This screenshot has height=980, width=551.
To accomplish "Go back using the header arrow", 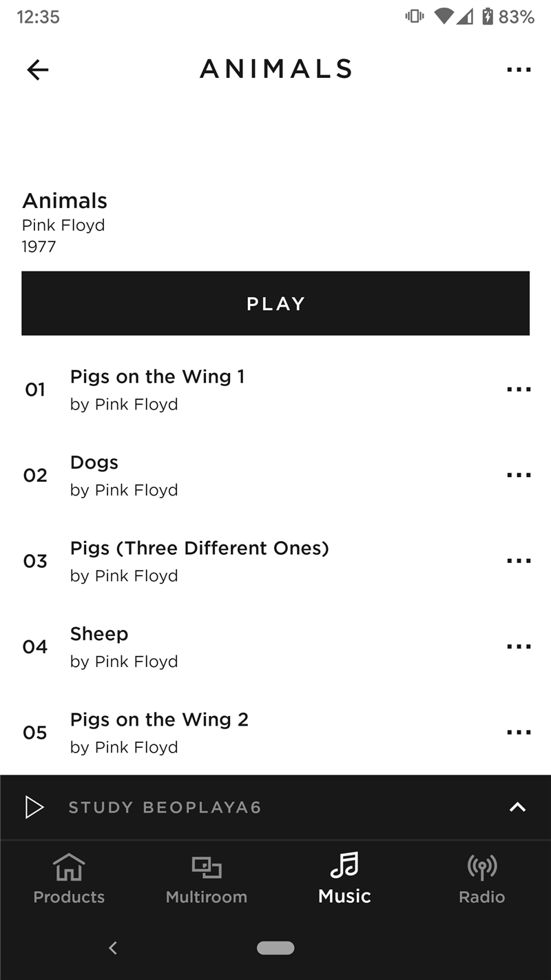I will coord(38,70).
